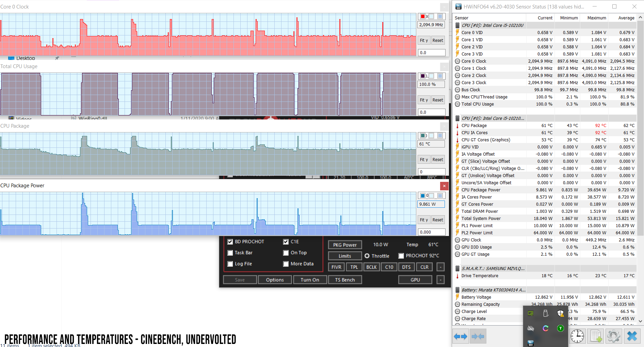This screenshot has width=644, height=347.
Task: Open ThrottleStop Options
Action: [x=275, y=280]
